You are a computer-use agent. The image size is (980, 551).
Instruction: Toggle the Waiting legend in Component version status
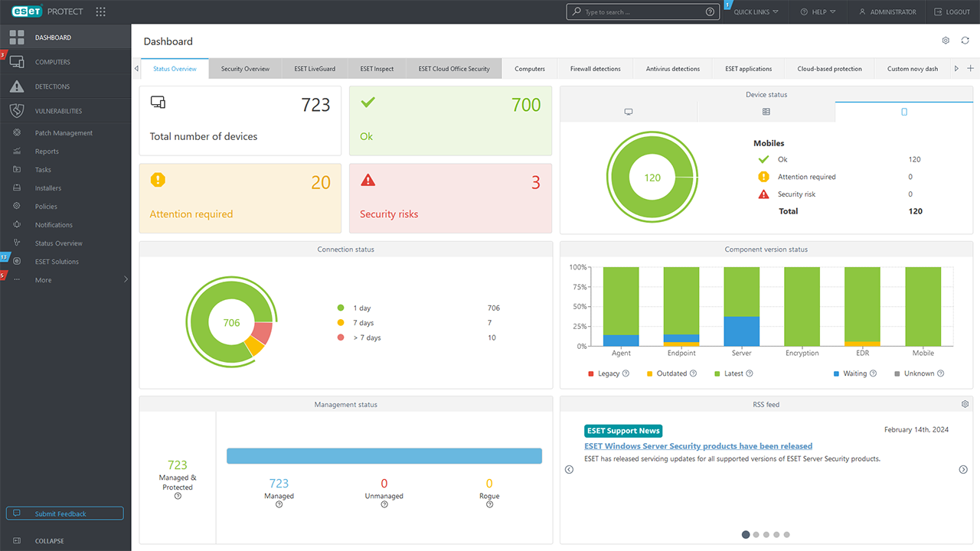point(854,373)
